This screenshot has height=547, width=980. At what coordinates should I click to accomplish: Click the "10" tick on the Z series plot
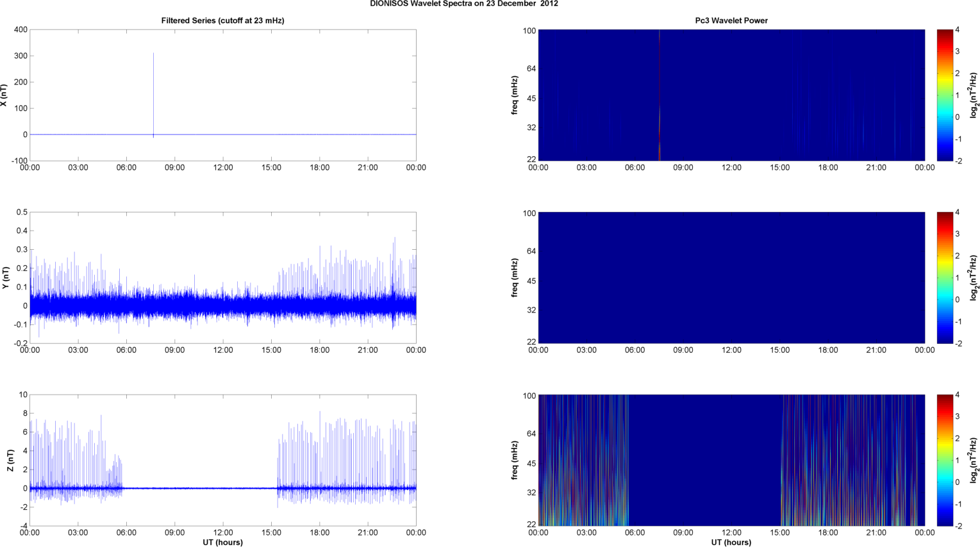[x=24, y=395]
